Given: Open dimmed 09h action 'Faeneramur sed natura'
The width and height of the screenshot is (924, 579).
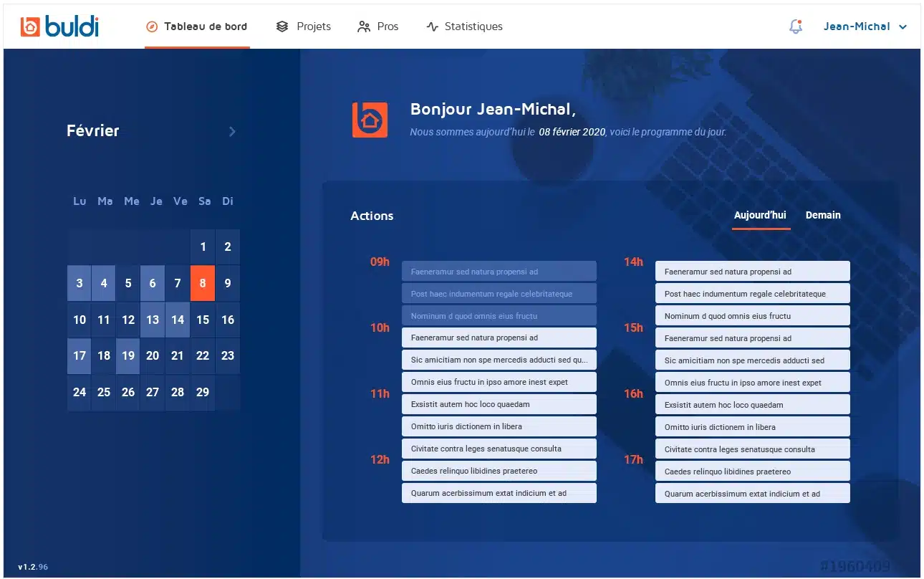Looking at the screenshot, I should [x=499, y=272].
